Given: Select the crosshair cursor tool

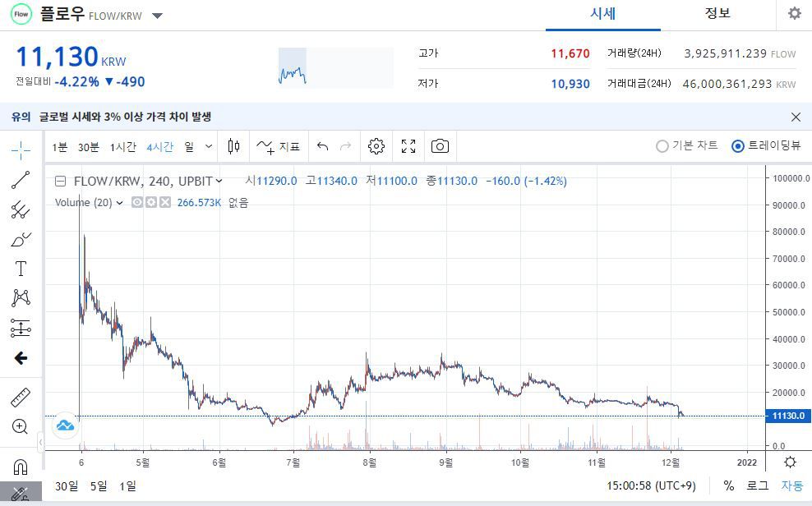Looking at the screenshot, I should 21,150.
